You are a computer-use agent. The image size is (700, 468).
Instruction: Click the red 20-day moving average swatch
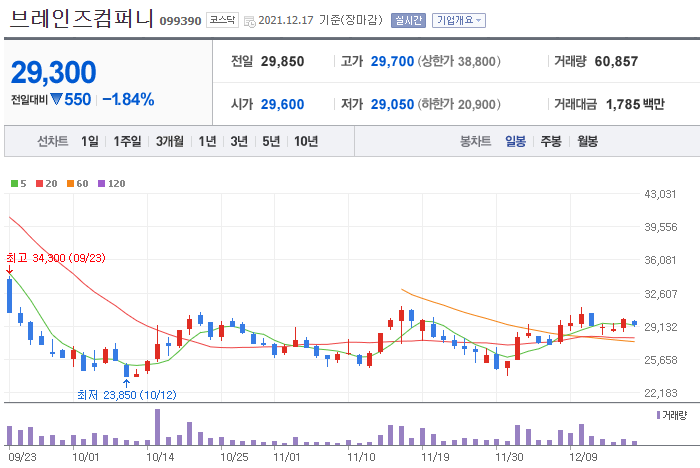coord(39,184)
